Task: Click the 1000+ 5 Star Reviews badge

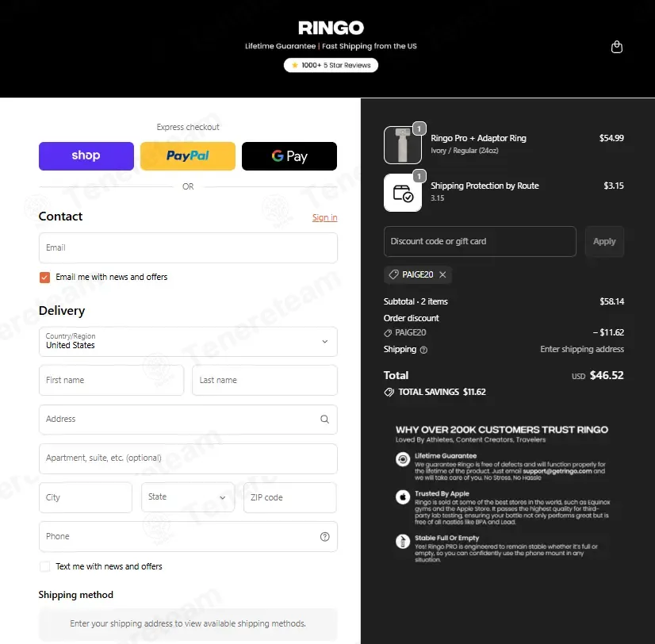Action: point(331,65)
